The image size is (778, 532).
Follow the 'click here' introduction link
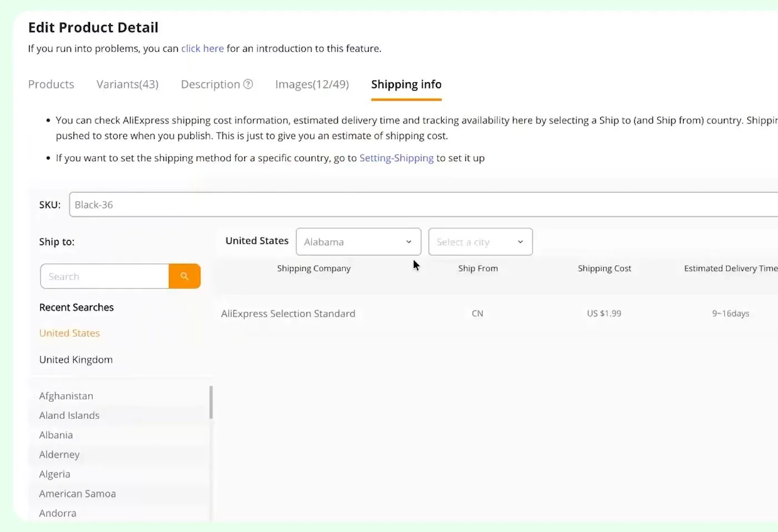pyautogui.click(x=202, y=48)
